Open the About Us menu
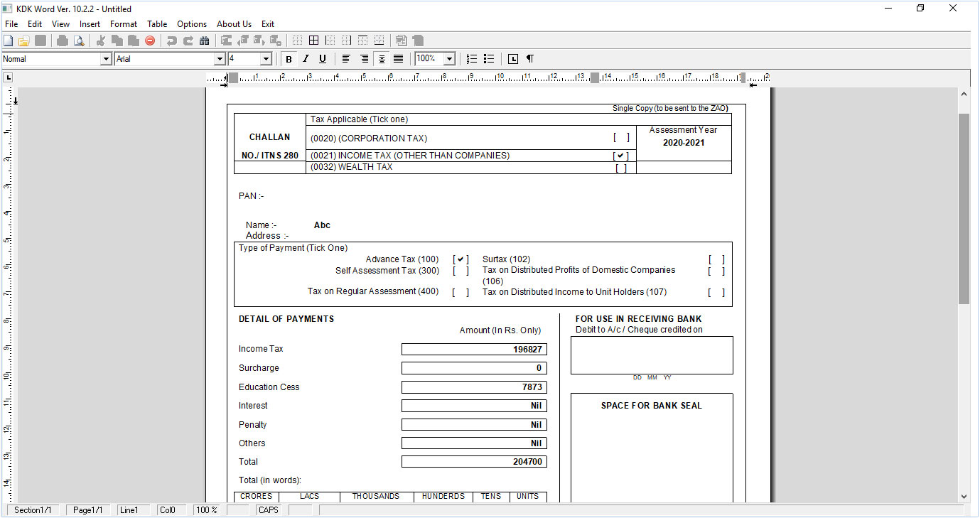Screen dimensions: 980x518 [234, 23]
